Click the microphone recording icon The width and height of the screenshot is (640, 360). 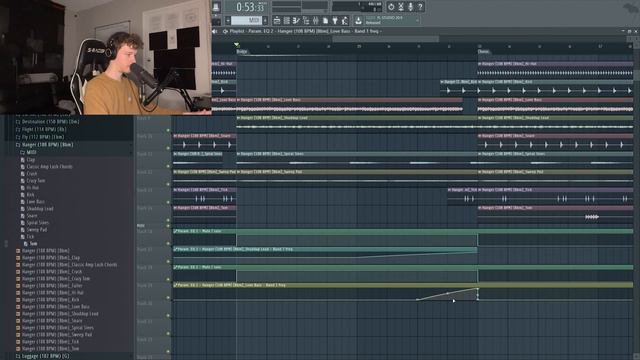411,7
